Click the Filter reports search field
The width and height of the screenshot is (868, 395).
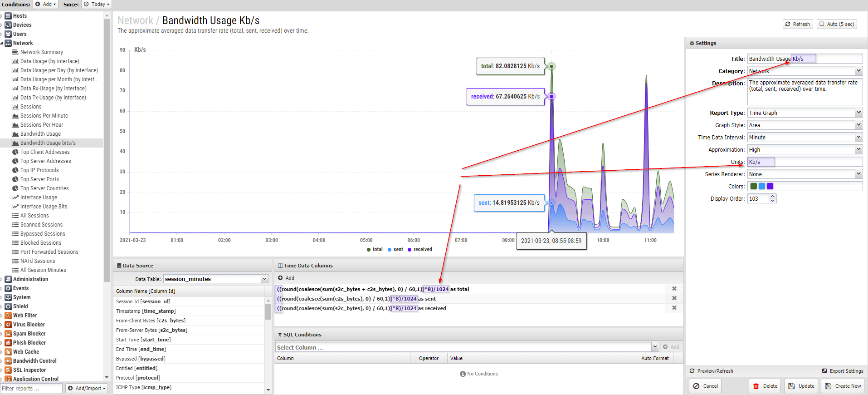click(x=31, y=388)
